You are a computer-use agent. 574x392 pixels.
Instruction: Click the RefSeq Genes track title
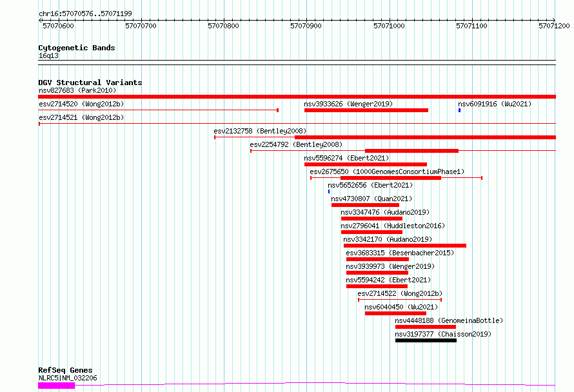(x=65, y=371)
